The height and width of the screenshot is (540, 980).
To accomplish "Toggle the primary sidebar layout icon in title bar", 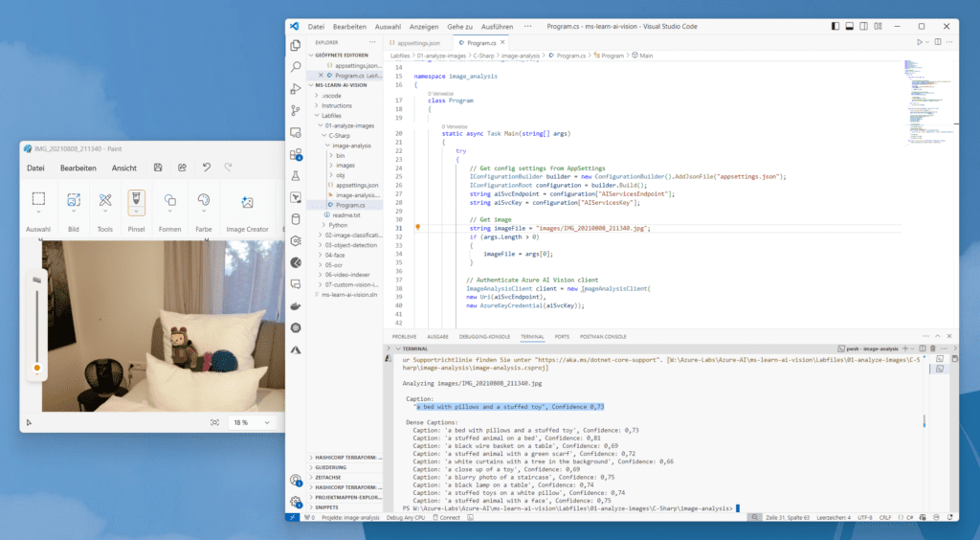I will (x=835, y=26).
